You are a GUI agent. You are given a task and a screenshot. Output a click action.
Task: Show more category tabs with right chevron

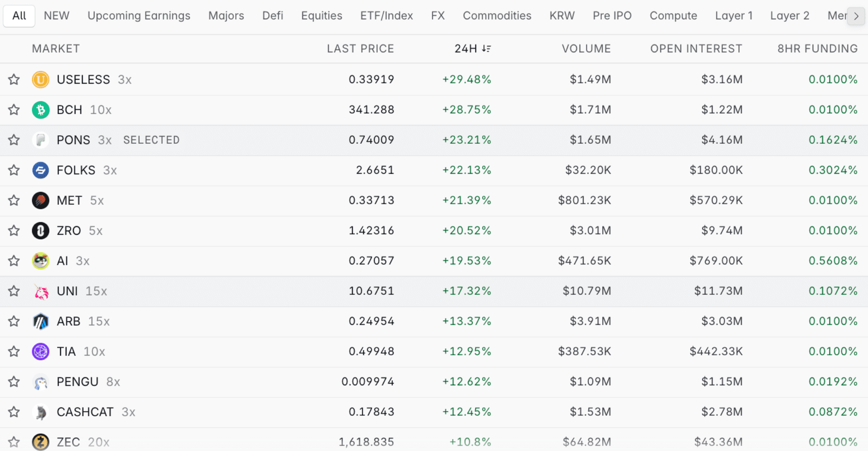point(856,16)
